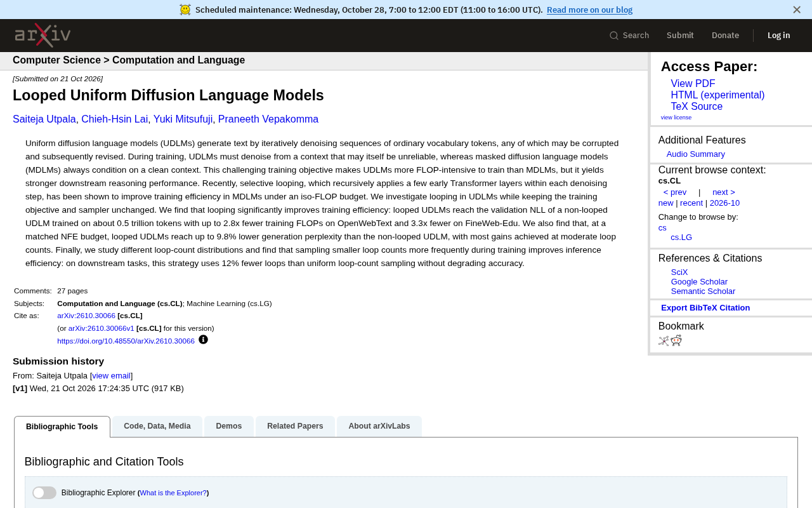This screenshot has width=812, height=508.
Task: Read more on our blog link
Action: (x=589, y=10)
